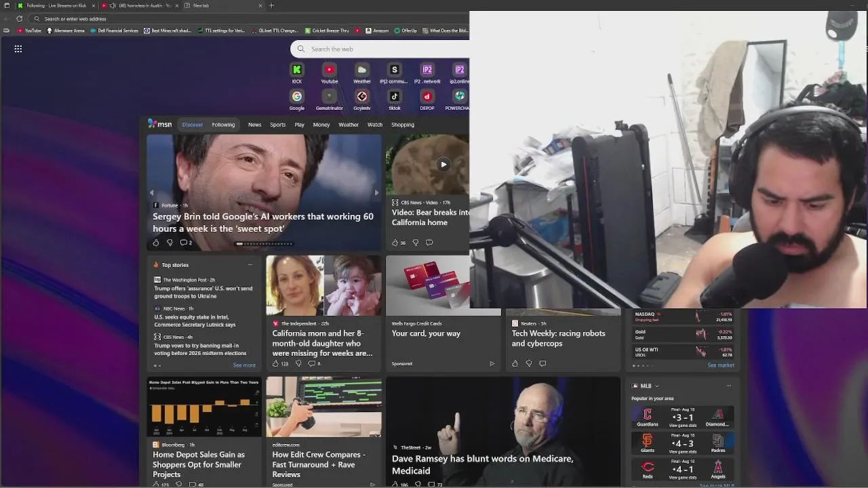The image size is (868, 488).
Task: Open U.S. seeks equity stake in Intel story
Action: (195, 321)
